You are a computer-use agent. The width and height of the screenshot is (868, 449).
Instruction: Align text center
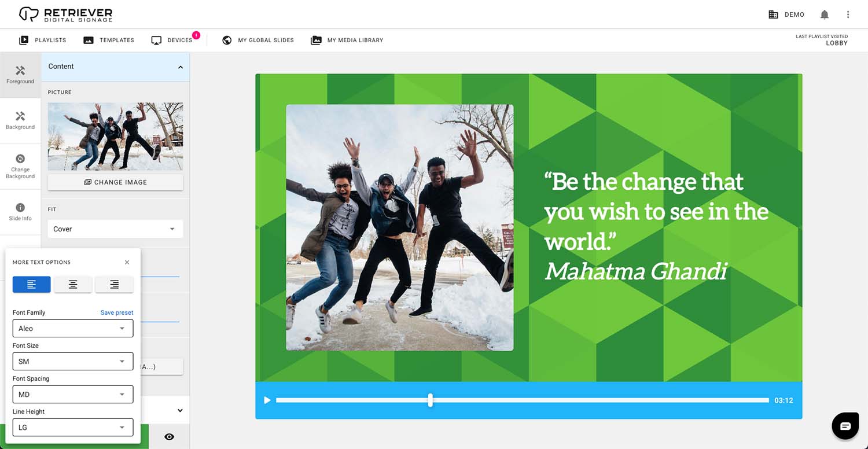[73, 285]
